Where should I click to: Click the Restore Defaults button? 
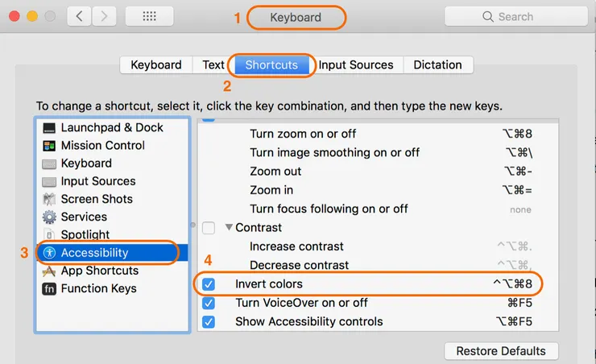pyautogui.click(x=501, y=351)
